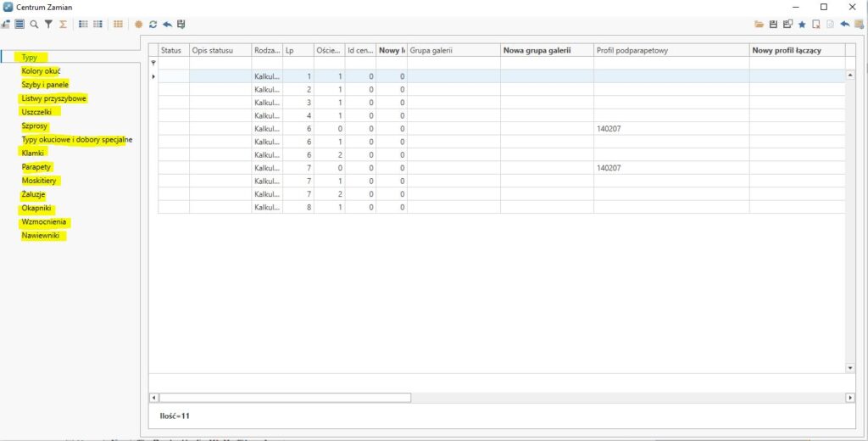Click the Profil podparapetowy column header

coord(671,50)
